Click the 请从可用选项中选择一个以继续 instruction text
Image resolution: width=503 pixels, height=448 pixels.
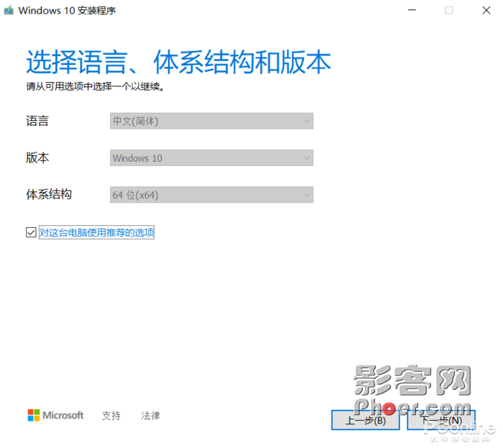tap(96, 86)
